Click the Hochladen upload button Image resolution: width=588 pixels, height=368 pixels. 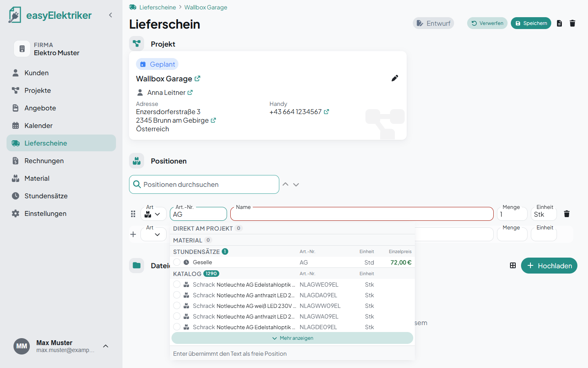[x=549, y=266]
